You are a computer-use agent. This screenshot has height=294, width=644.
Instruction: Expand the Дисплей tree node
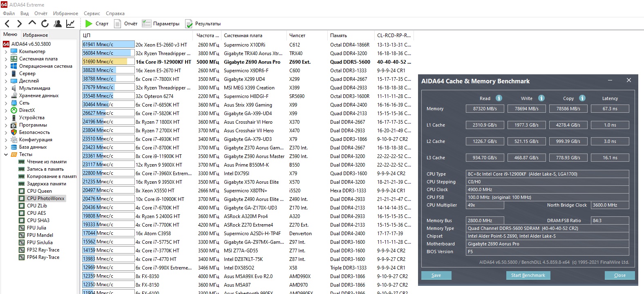pyautogui.click(x=6, y=81)
